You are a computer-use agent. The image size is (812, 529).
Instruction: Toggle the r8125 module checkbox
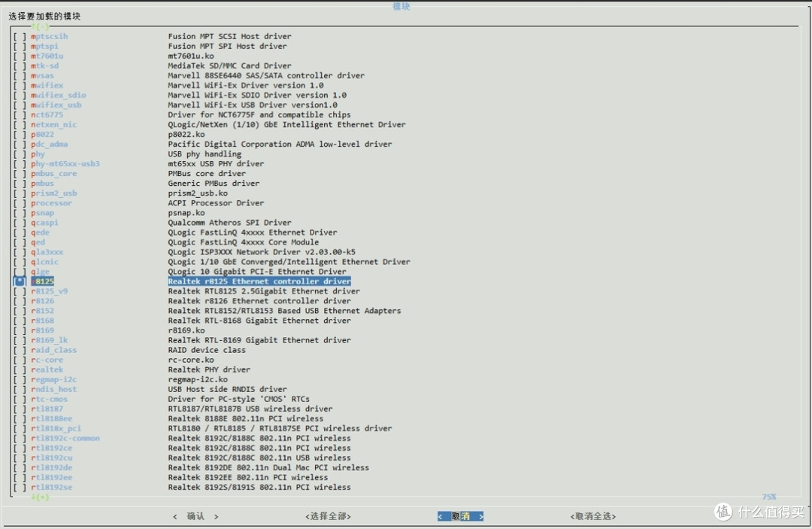[x=20, y=281]
